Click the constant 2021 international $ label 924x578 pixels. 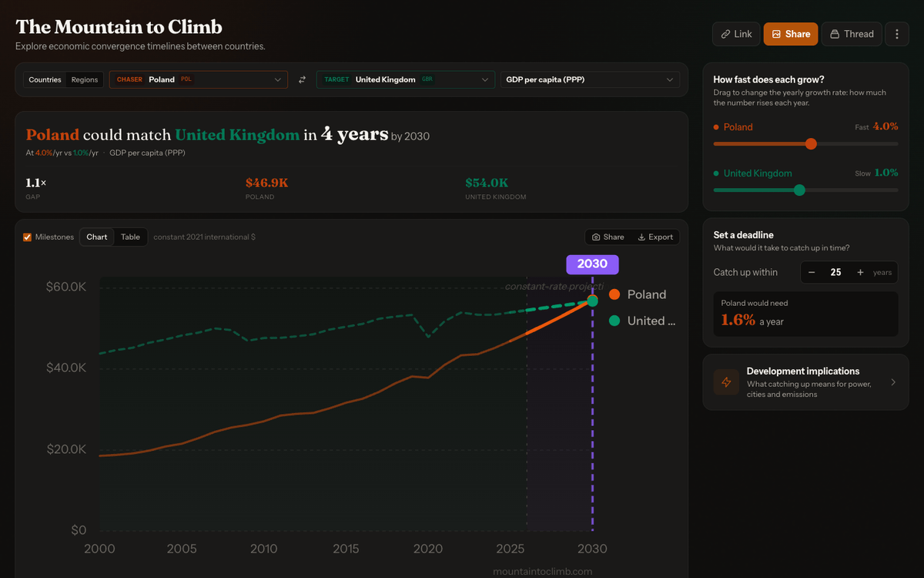coord(204,237)
